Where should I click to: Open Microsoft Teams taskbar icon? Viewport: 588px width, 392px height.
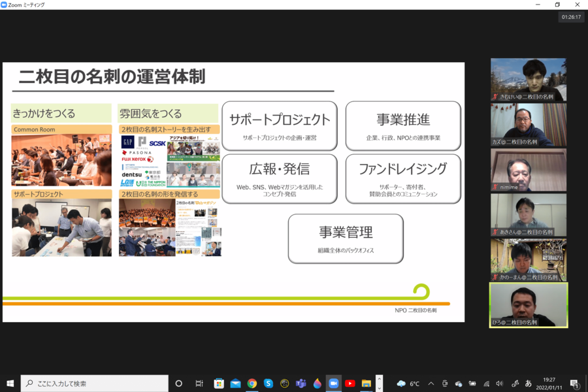301,384
